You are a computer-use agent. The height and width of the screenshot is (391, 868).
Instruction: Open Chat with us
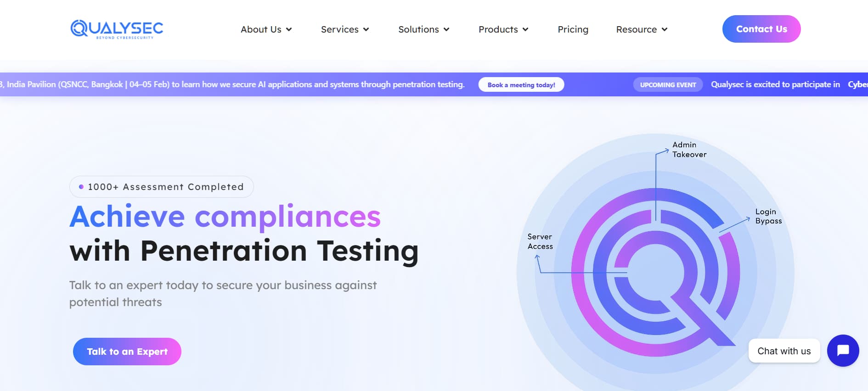point(783,351)
